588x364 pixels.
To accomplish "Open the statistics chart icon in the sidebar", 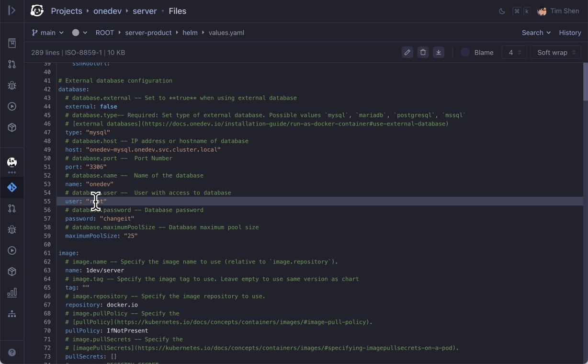I will (x=12, y=293).
